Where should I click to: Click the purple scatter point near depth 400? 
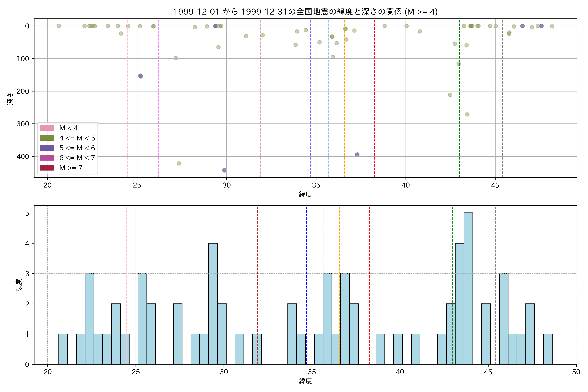click(357, 155)
